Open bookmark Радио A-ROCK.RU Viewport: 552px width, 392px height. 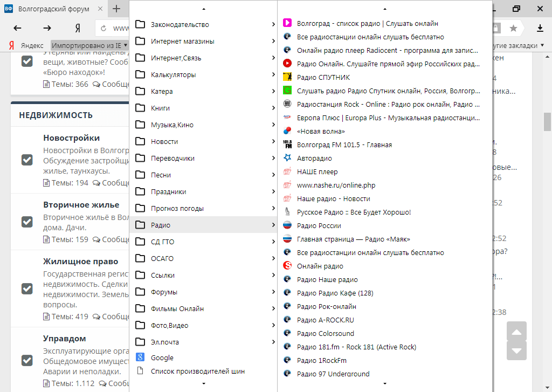tap(385, 320)
